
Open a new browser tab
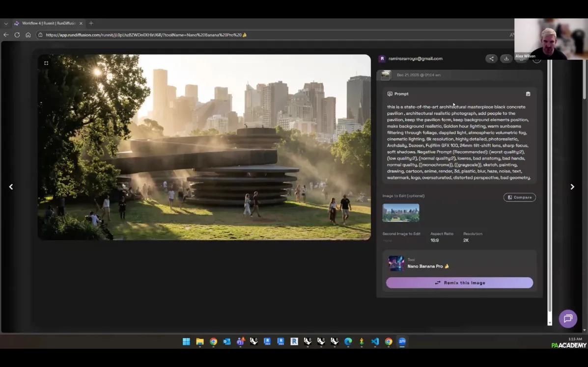click(x=91, y=24)
